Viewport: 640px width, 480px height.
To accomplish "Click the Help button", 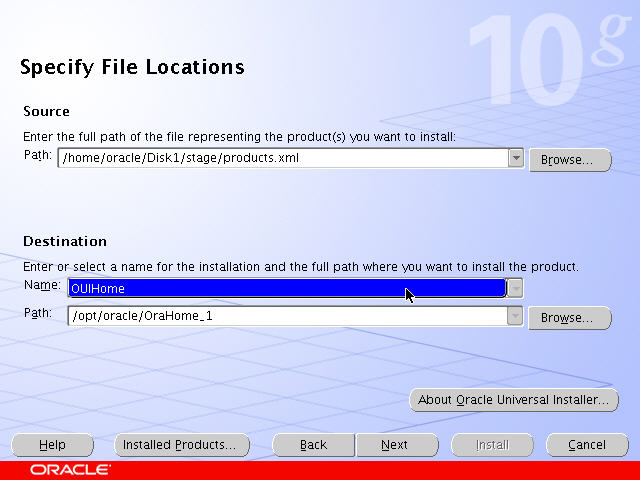I will pyautogui.click(x=53, y=445).
